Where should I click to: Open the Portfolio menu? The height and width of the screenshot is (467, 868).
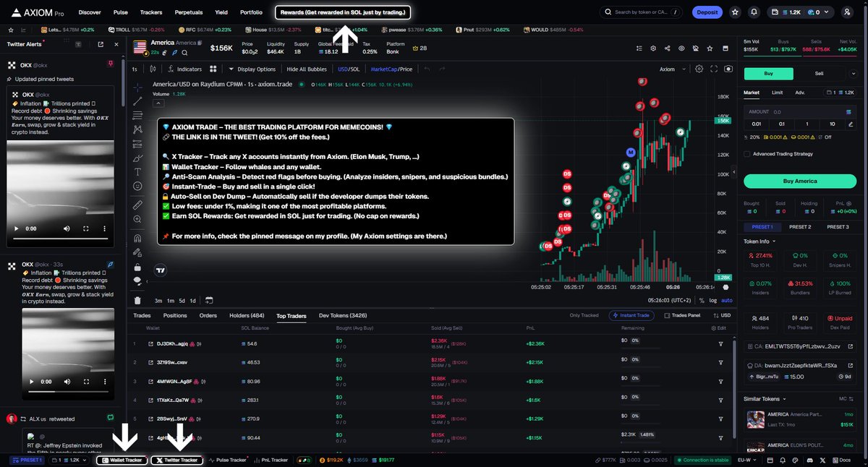point(251,12)
